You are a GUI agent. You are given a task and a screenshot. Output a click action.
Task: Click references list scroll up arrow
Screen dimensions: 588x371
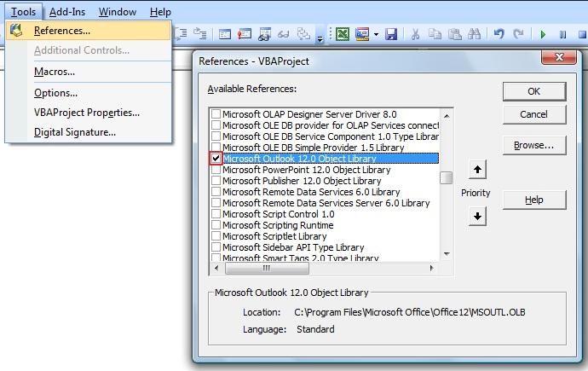447,116
